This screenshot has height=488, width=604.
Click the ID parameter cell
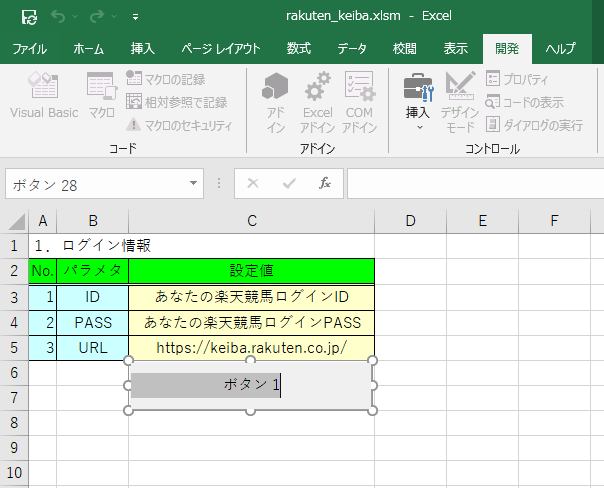[93, 297]
